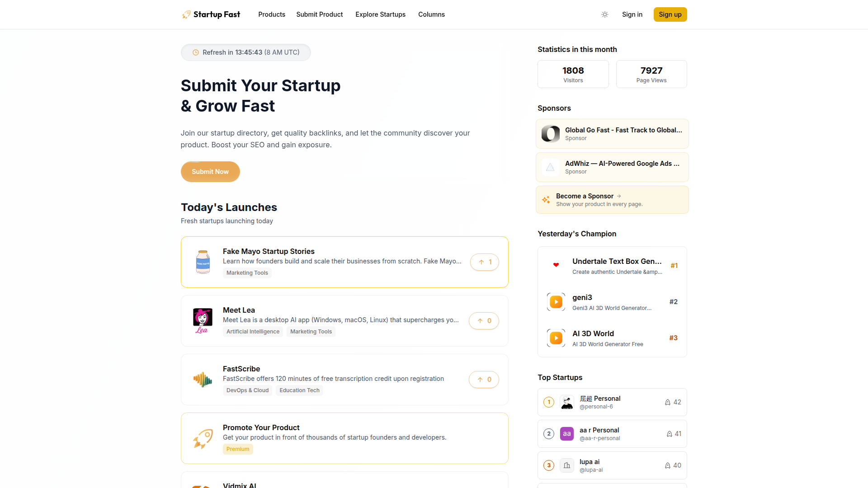The image size is (868, 488).
Task: Select the Global Go Fast sponsor logo
Action: (550, 134)
